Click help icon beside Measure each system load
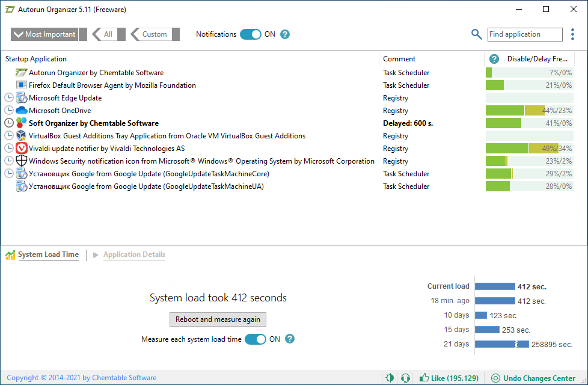 tap(290, 339)
